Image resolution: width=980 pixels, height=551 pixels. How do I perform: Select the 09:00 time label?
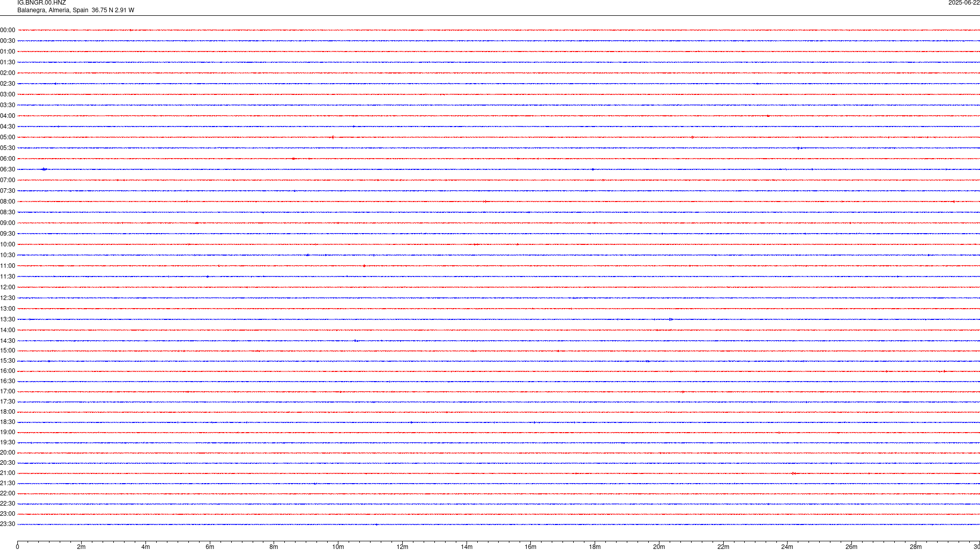pyautogui.click(x=8, y=223)
